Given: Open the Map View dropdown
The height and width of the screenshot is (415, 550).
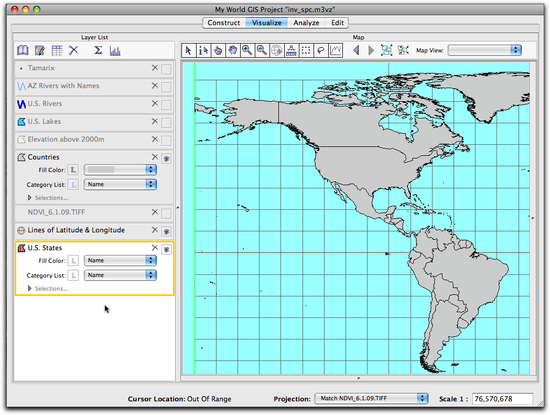Looking at the screenshot, I should 485,50.
